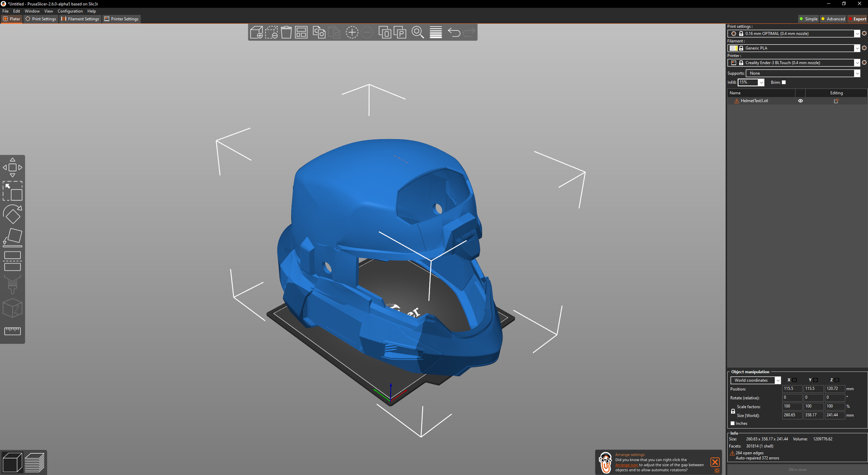The image size is (868, 475).
Task: Click the Delete all trash icon
Action: tap(286, 32)
